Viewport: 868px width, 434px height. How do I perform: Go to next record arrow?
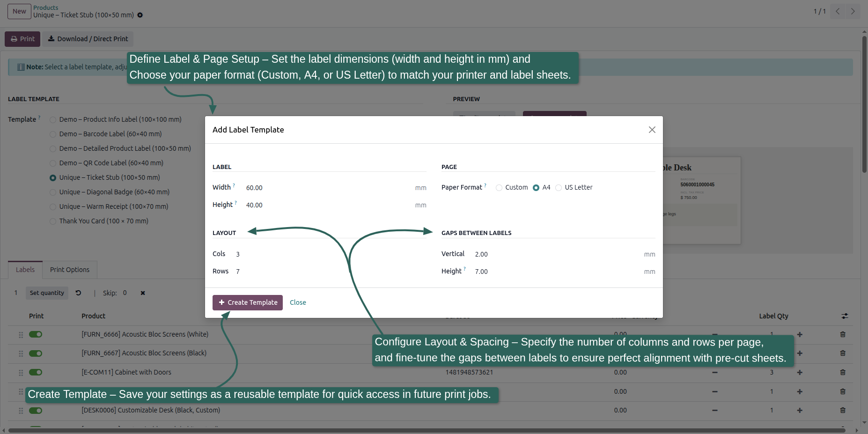(x=853, y=11)
